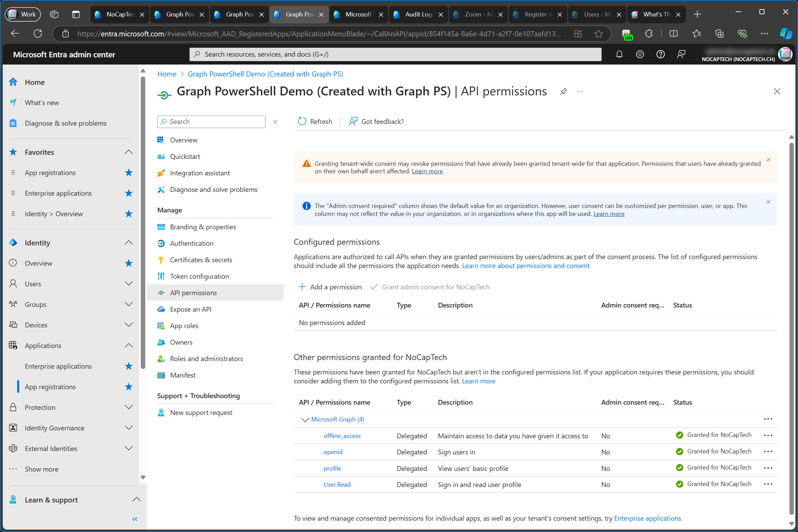This screenshot has height=532, width=798.
Task: Click the offline_access permission link
Action: click(341, 435)
